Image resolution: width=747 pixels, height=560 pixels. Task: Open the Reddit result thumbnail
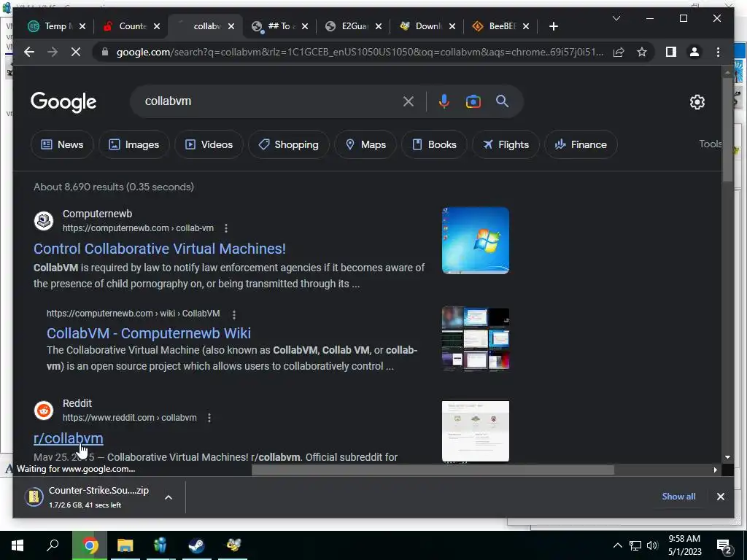(476, 432)
